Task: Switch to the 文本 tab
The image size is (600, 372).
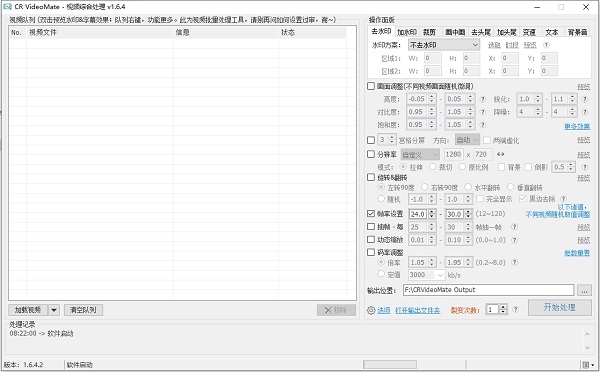Action: click(x=551, y=32)
